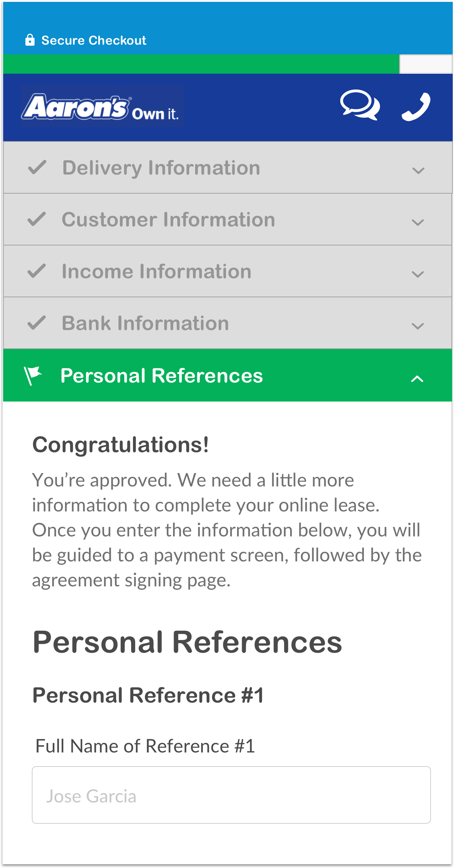
Task: Click the Income Information checkmark icon
Action: point(37,271)
